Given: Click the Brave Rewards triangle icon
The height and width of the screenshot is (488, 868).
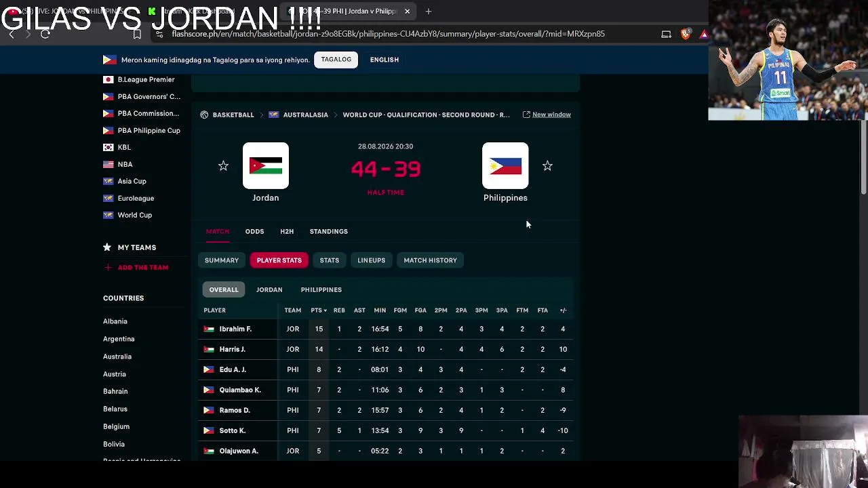Looking at the screenshot, I should [704, 34].
